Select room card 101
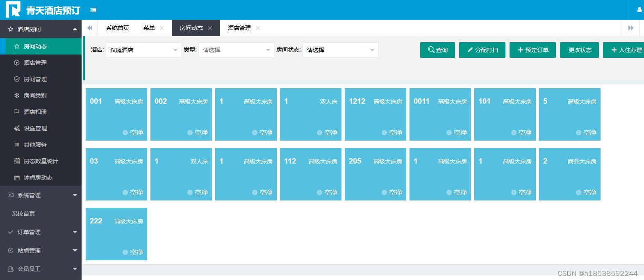 [x=505, y=114]
